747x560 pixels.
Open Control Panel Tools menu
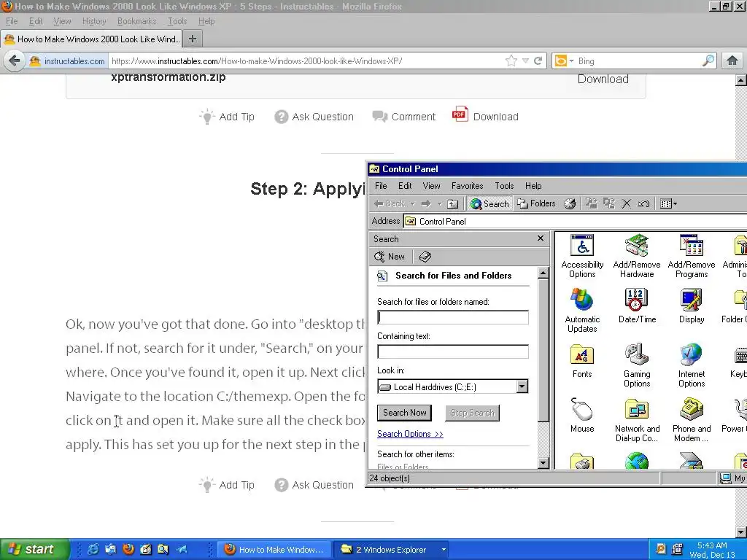504,186
